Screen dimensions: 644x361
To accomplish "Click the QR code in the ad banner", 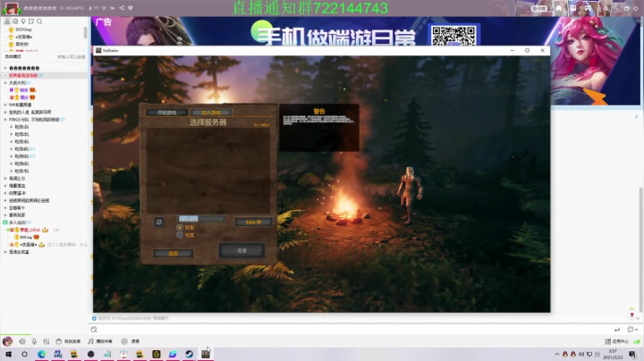I will coord(453,36).
